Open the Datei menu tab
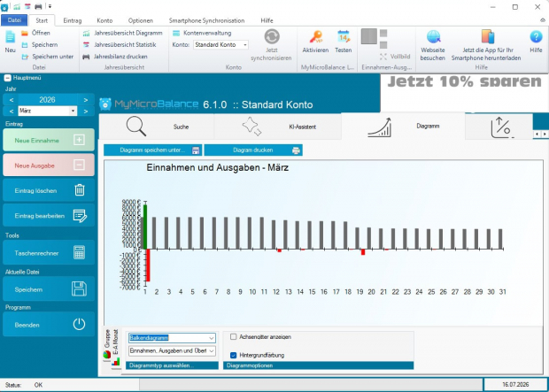 (x=14, y=20)
